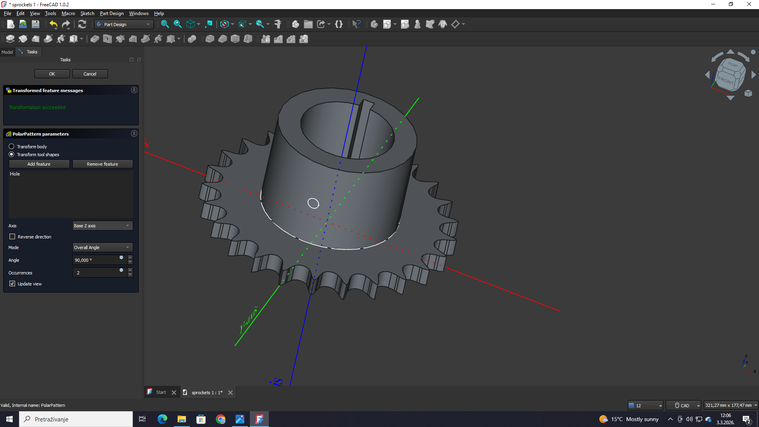The width and height of the screenshot is (759, 427).
Task: Click the What's This help cursor icon
Action: (x=356, y=24)
